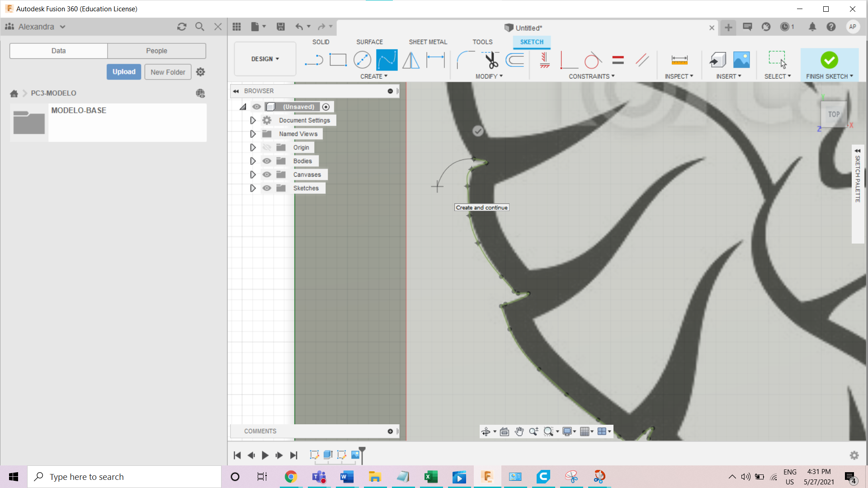The height and width of the screenshot is (488, 868).
Task: Select the Trim scissors tool
Action: point(491,60)
